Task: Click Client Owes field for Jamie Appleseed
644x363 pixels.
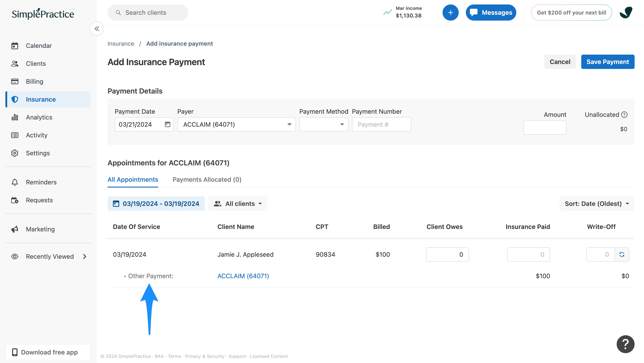Action: (x=447, y=254)
